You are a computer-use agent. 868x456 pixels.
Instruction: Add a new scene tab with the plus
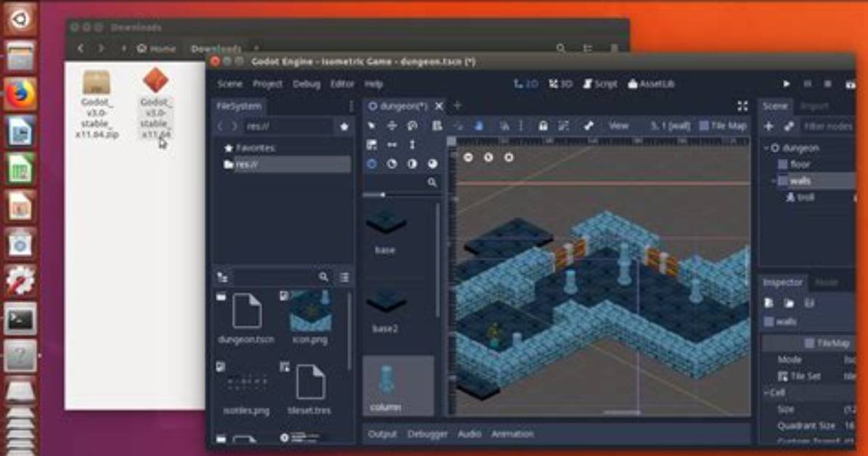click(457, 105)
